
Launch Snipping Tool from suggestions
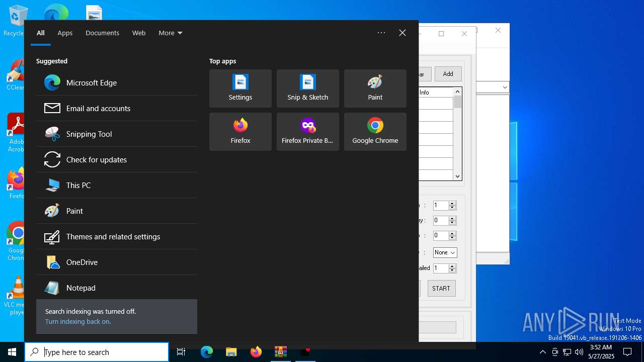coord(117,134)
